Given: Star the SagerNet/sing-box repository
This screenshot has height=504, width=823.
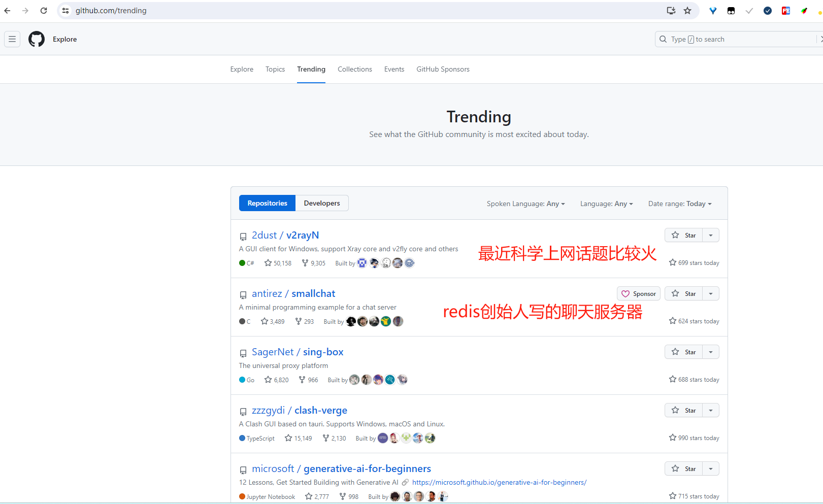Looking at the screenshot, I should 683,352.
